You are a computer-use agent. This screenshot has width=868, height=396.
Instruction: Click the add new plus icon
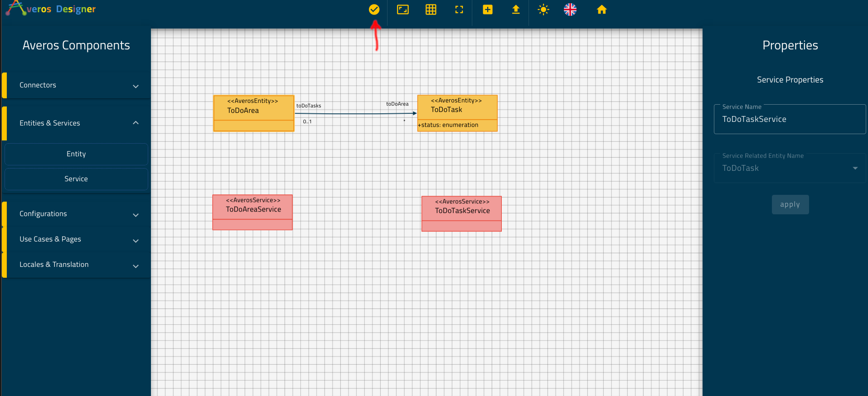488,10
